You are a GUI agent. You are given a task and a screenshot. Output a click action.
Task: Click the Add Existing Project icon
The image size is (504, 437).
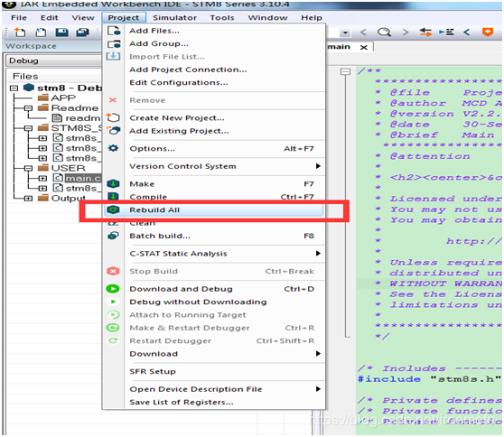[114, 131]
